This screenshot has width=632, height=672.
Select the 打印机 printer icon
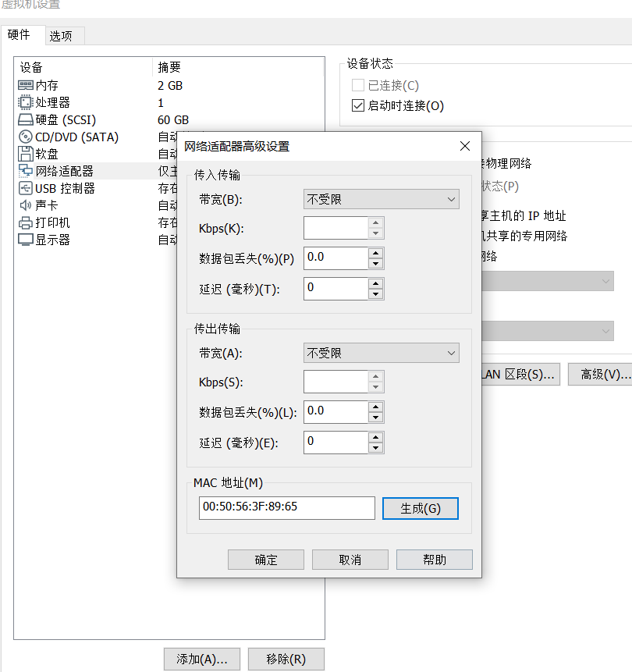click(25, 222)
